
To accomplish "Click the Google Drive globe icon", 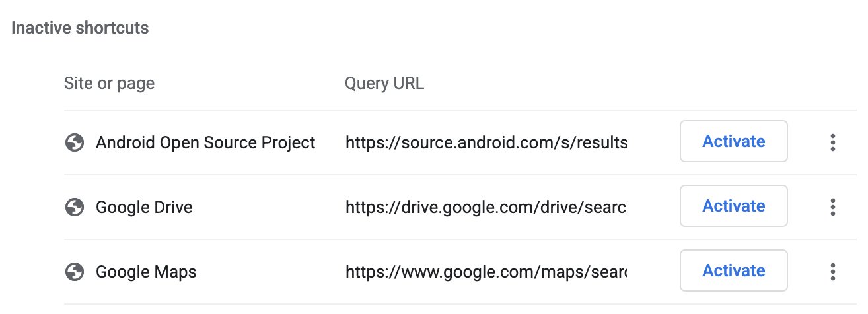I will click(75, 207).
